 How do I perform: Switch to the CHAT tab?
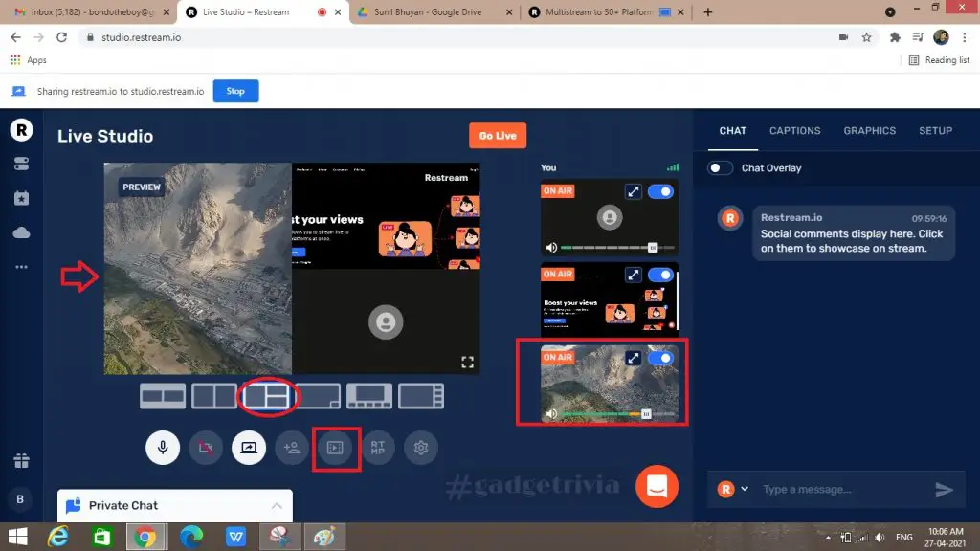732,130
